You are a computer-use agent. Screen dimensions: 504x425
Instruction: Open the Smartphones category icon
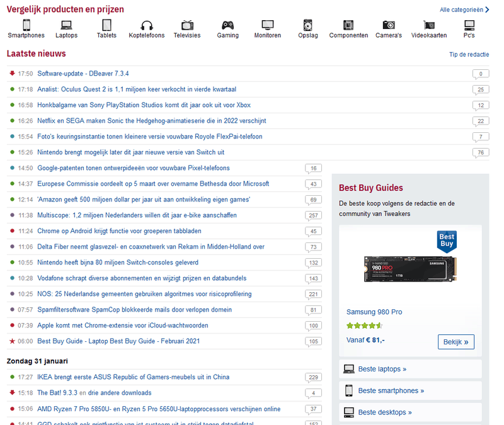26,25
